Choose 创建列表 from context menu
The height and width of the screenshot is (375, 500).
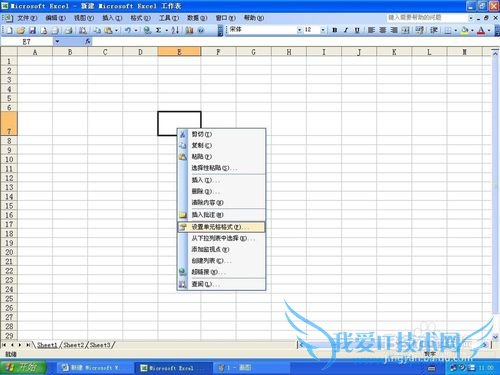point(221,261)
